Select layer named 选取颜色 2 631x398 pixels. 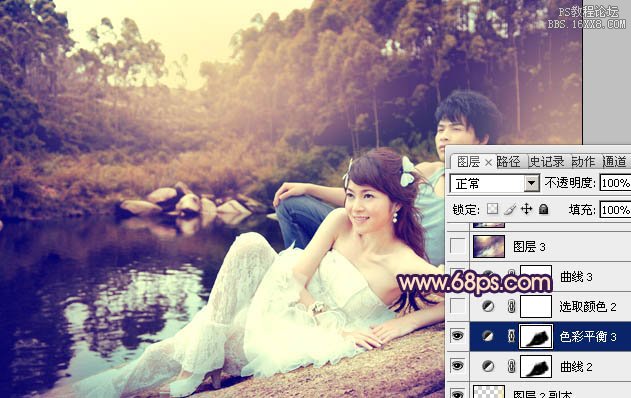tap(588, 307)
